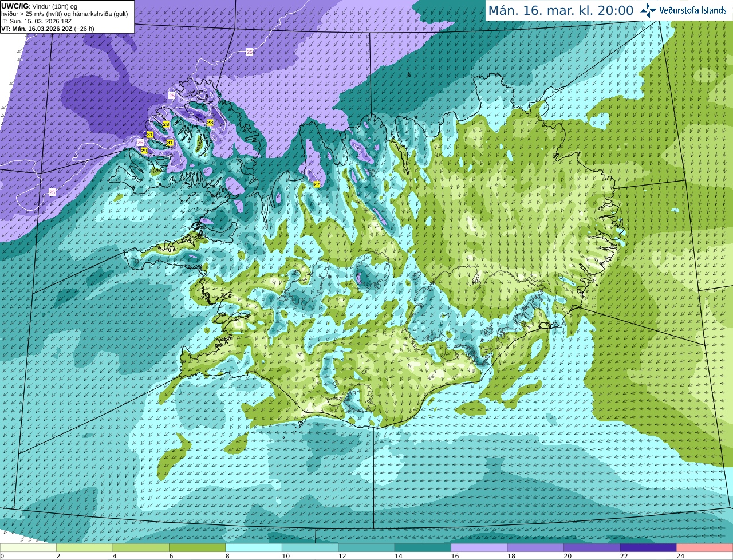Click the number 10 on the color scale
The width and height of the screenshot is (733, 560).
coord(286,556)
